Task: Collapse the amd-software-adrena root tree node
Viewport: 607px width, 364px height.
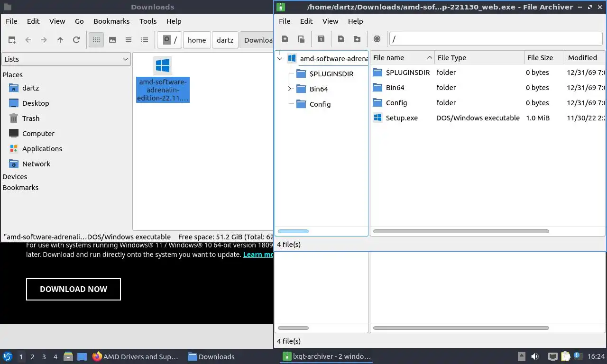Action: click(x=280, y=59)
